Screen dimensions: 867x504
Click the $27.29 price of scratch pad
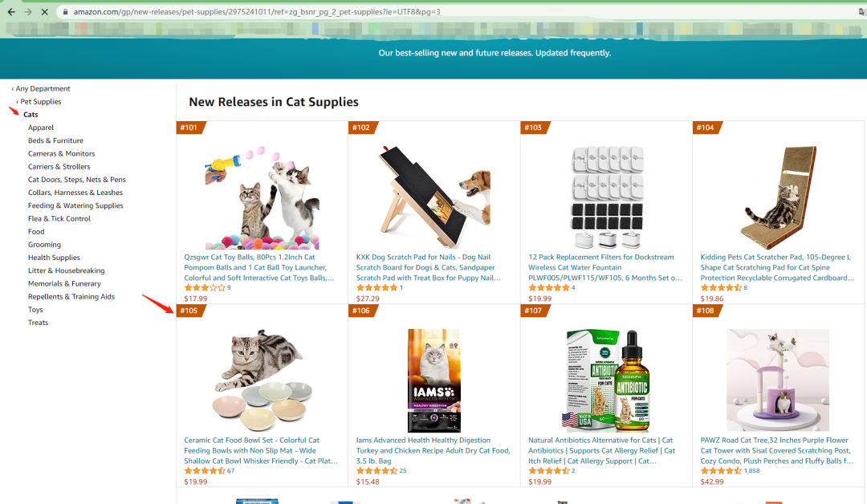coord(368,299)
